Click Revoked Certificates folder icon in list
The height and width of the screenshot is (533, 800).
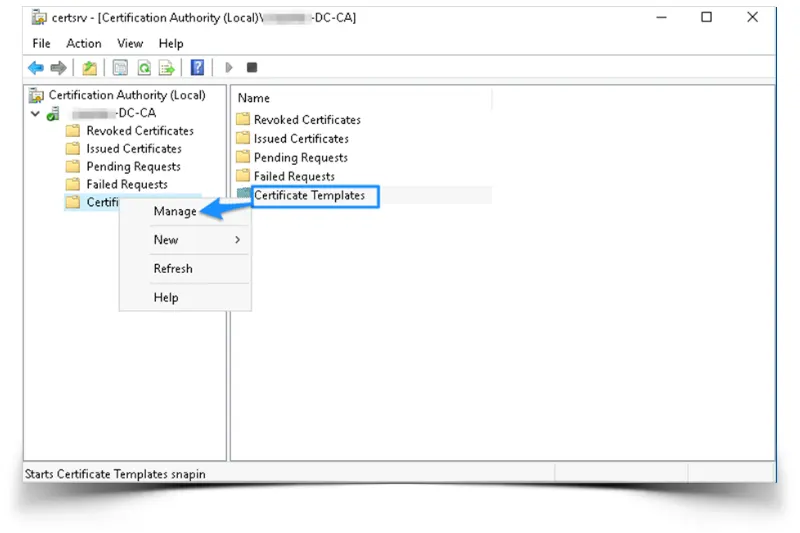243,119
